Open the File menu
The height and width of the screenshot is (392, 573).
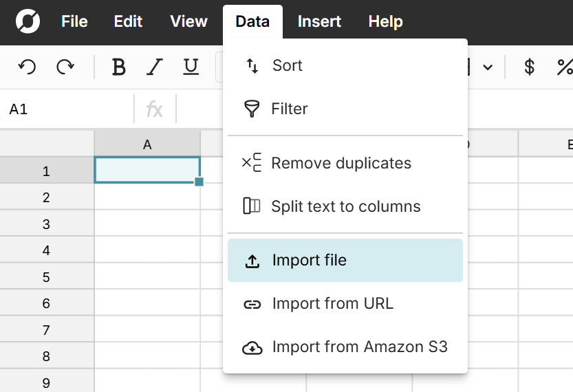74,21
